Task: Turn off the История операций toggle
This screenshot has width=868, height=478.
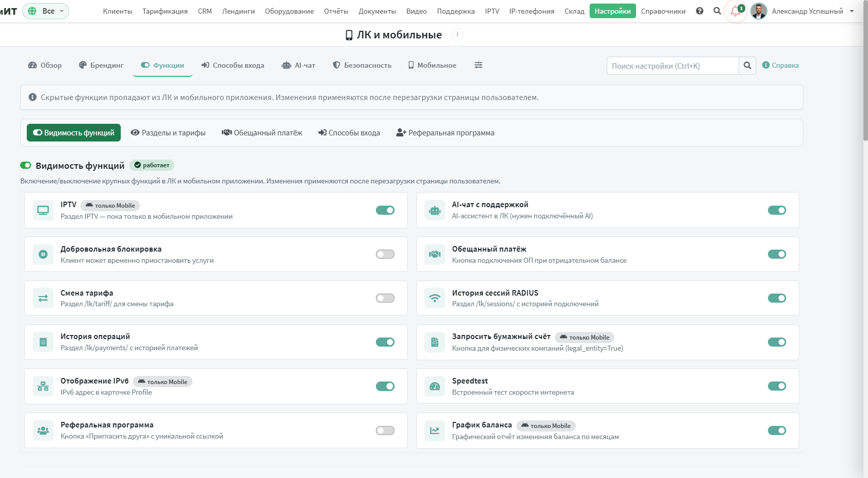Action: pos(385,342)
